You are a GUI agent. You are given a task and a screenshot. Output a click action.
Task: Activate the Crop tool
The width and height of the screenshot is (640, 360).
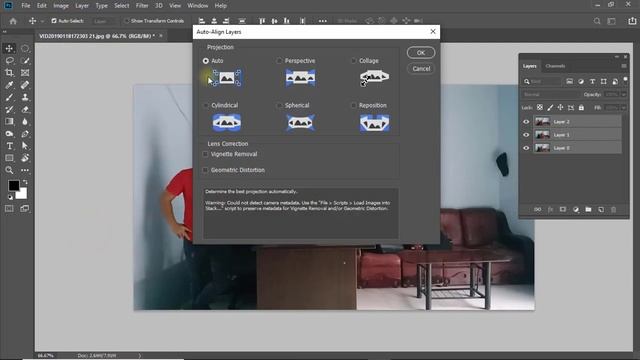click(x=9, y=73)
